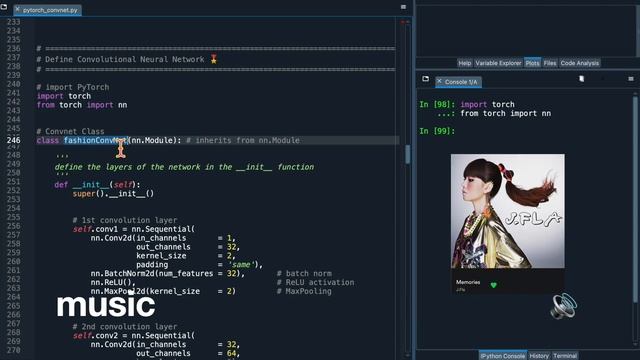The width and height of the screenshot is (640, 360).
Task: Click 'nn.Conv2d(in_channels = 1,' line
Action: click(x=163, y=238)
